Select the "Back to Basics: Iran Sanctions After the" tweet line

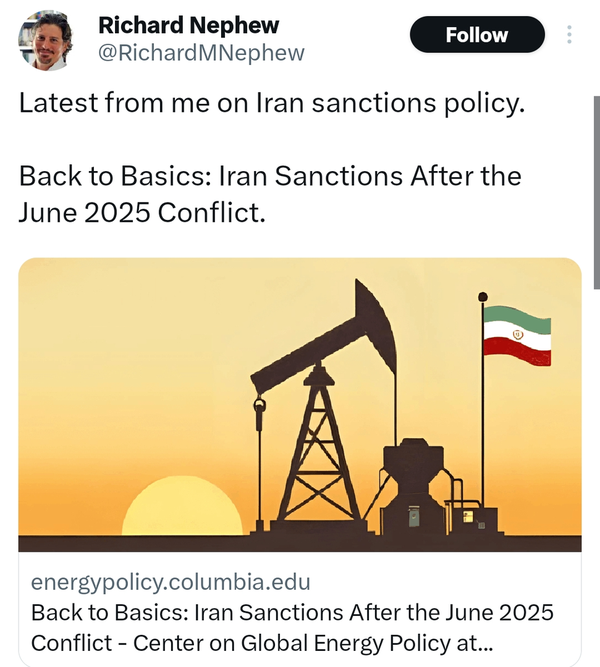pyautogui.click(x=270, y=177)
